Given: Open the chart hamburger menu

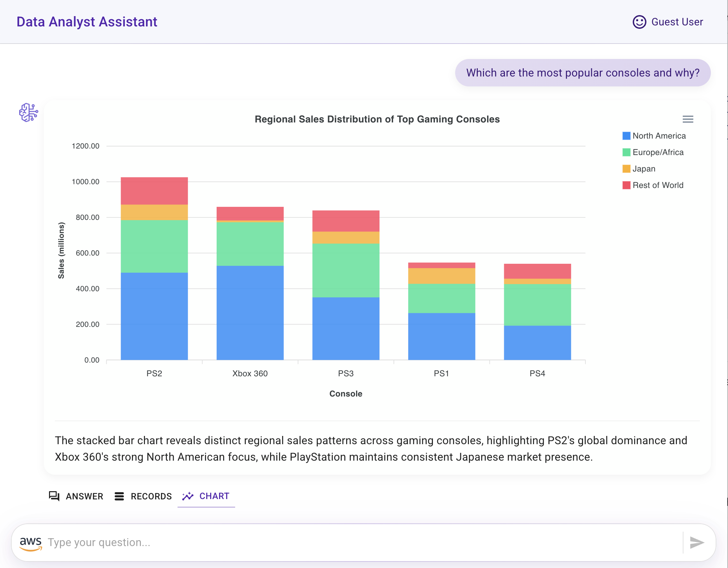Looking at the screenshot, I should tap(688, 119).
